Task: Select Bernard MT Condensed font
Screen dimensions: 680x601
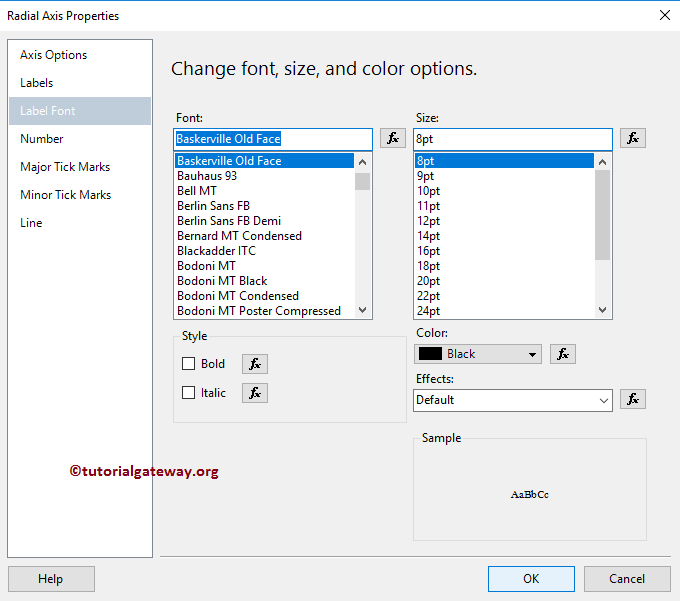Action: [265, 236]
